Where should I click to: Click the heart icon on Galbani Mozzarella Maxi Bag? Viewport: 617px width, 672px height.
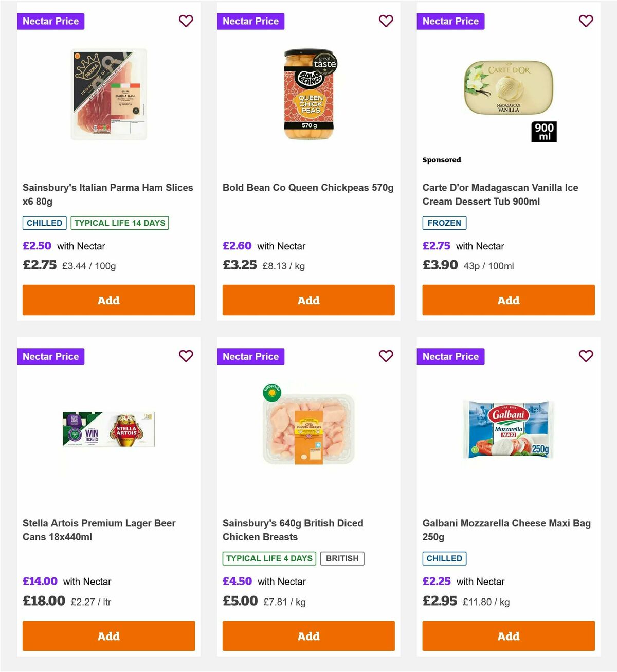[586, 356]
